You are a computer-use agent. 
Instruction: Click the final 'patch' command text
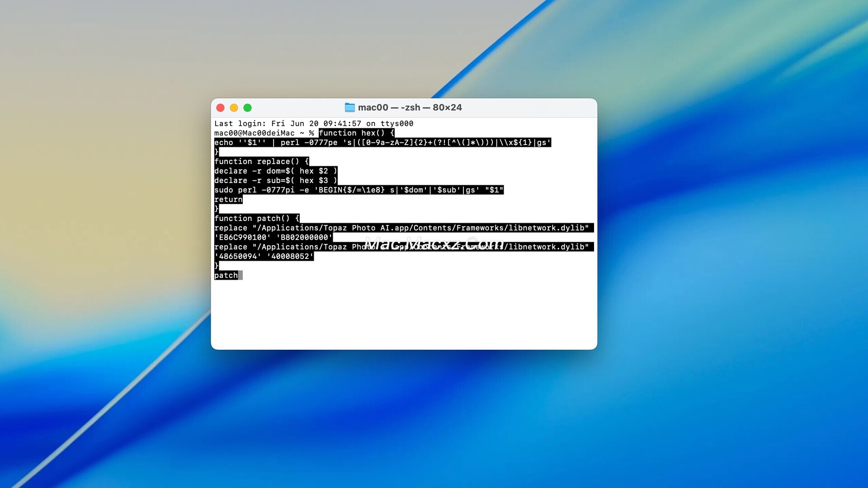click(226, 275)
